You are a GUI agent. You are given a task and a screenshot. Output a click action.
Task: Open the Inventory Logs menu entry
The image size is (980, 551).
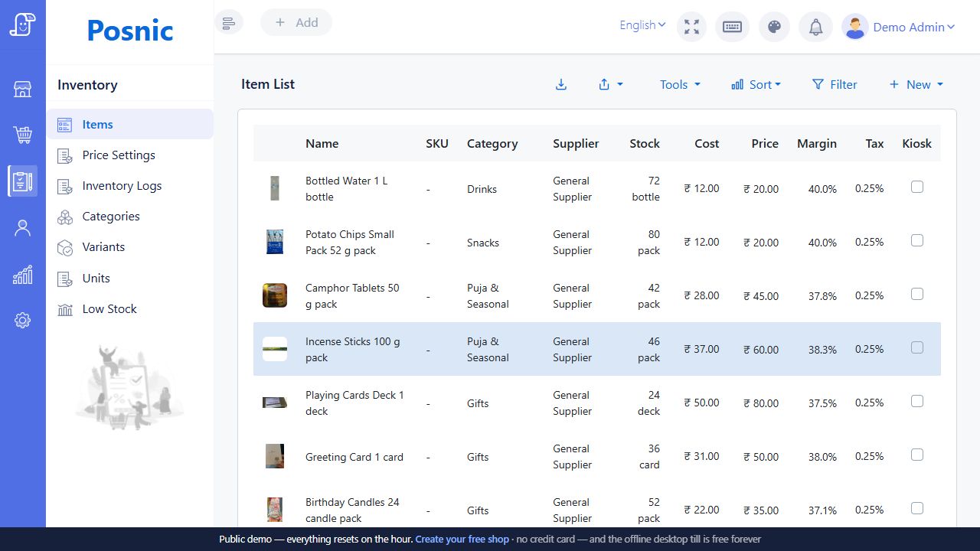(130, 186)
